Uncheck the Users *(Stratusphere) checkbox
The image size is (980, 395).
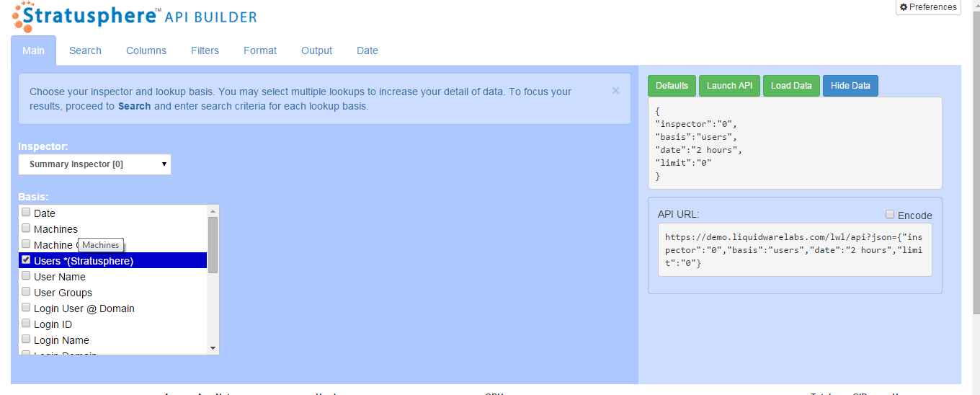coord(26,260)
